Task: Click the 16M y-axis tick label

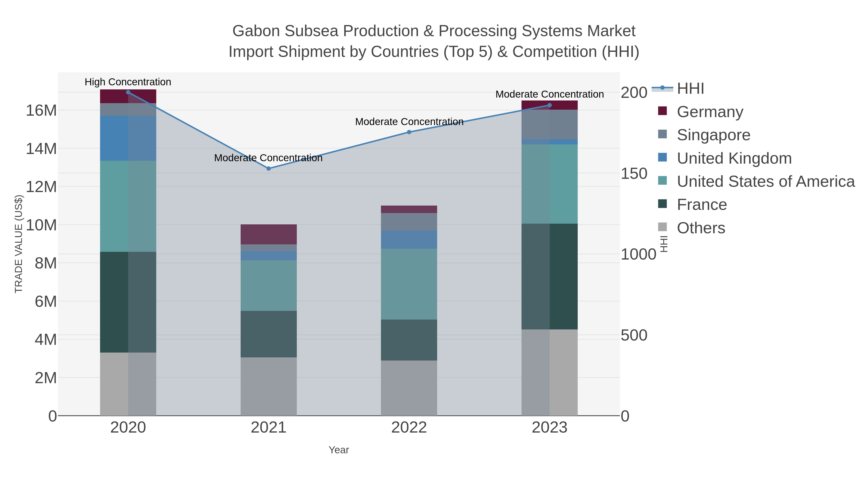Action: point(41,110)
